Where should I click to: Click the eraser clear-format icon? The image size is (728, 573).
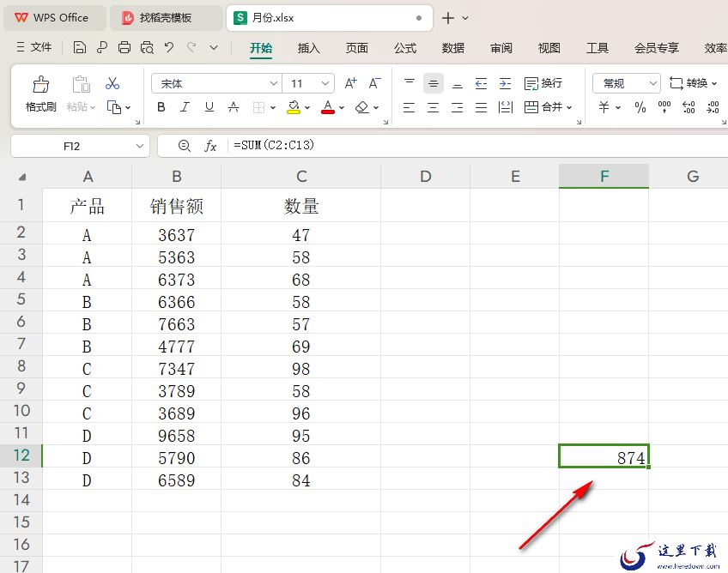pyautogui.click(x=361, y=107)
